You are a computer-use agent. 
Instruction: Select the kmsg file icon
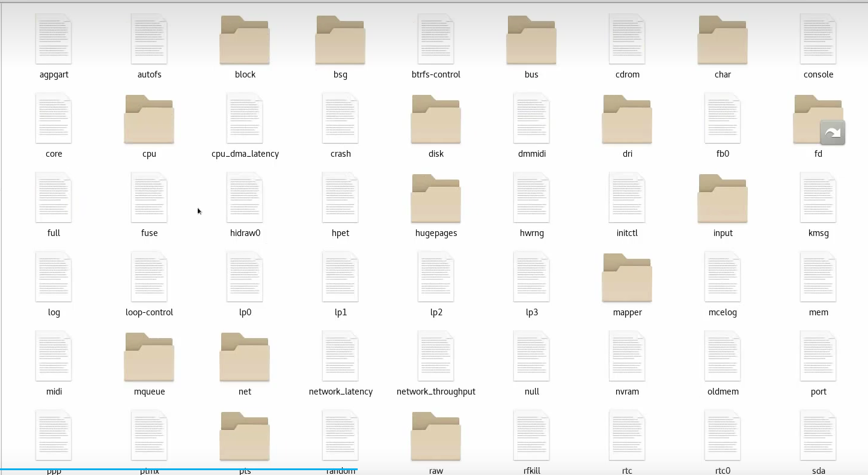(818, 198)
